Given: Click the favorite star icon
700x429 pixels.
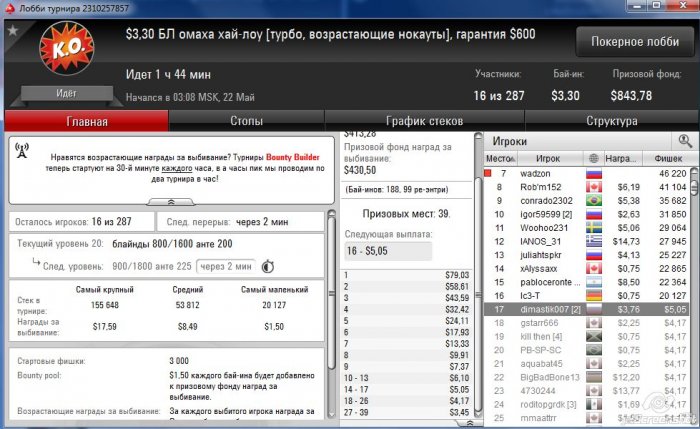Looking at the screenshot, I should (x=13, y=31).
